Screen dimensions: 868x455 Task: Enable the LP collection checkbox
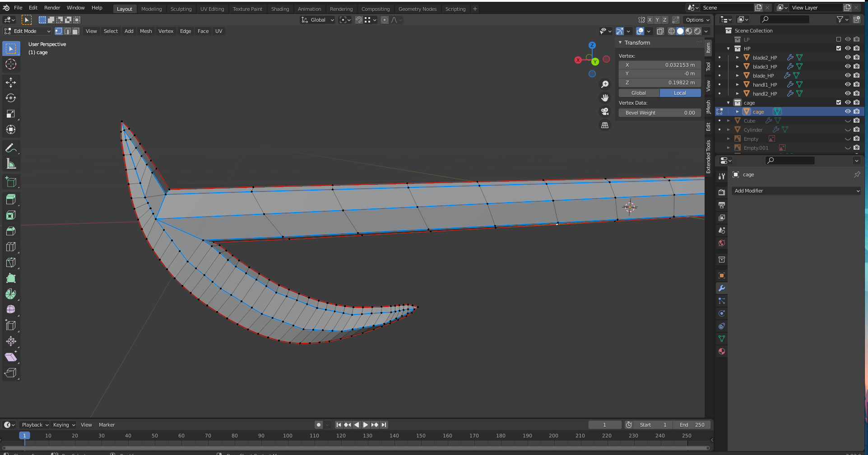[839, 39]
